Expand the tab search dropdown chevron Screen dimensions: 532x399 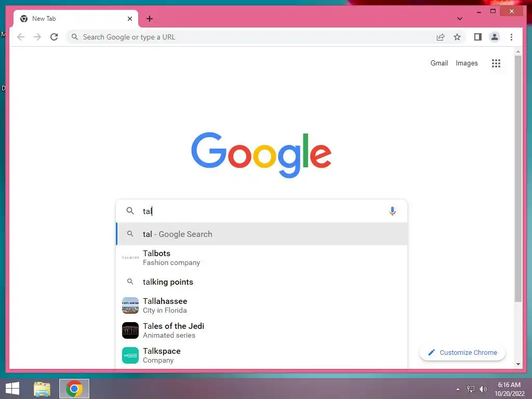point(459,19)
